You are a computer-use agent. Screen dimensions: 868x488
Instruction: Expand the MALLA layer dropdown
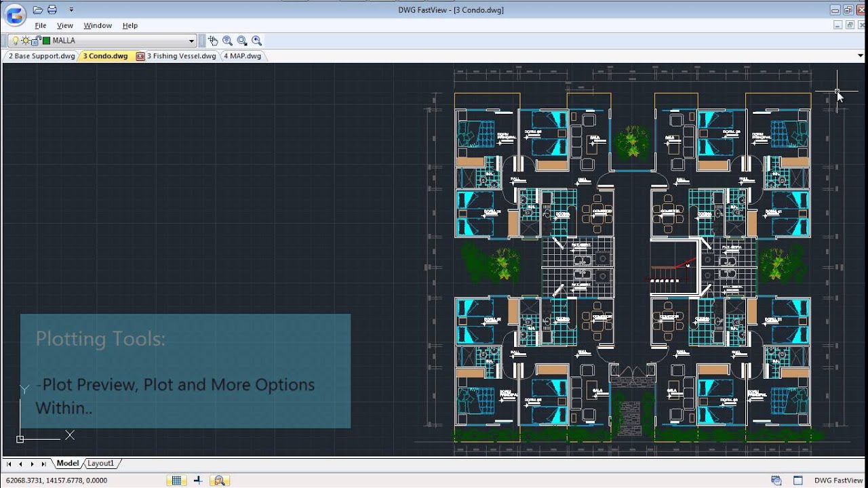click(x=191, y=41)
